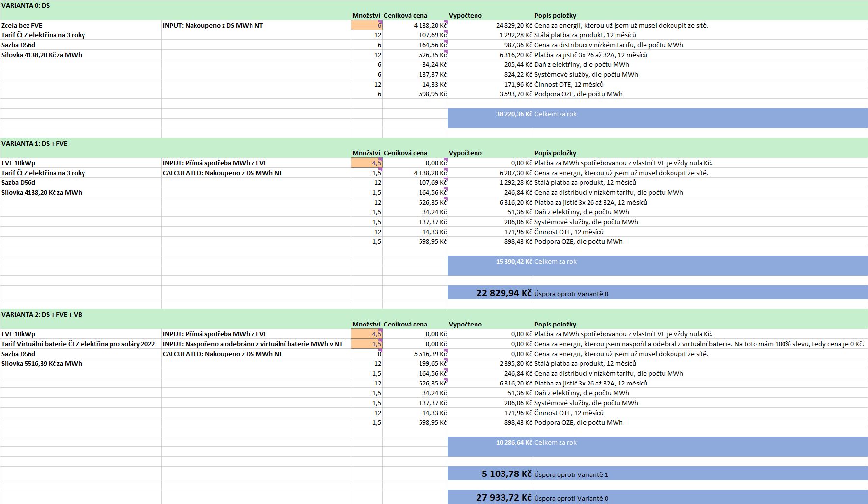This screenshot has width=868, height=504.
Task: Click the 898,43 Kč cell in Varianta 1
Action: pos(490,241)
